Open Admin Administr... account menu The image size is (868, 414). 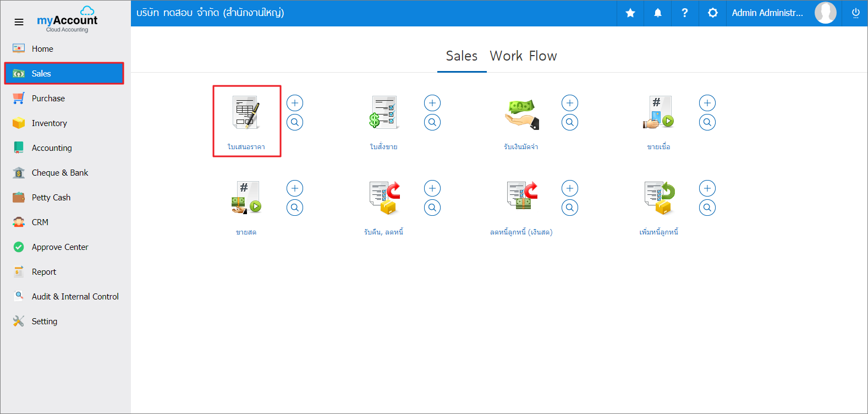pos(767,13)
